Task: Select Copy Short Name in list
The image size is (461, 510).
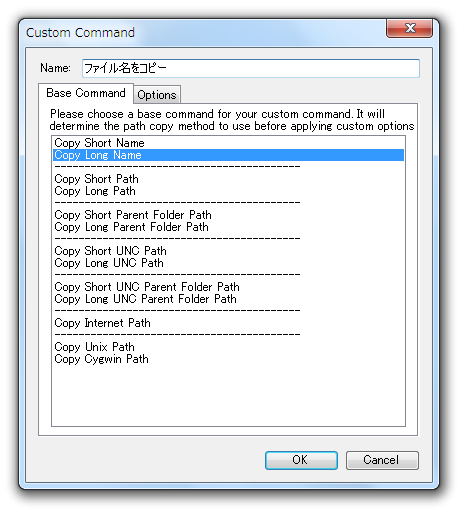Action: [x=228, y=143]
